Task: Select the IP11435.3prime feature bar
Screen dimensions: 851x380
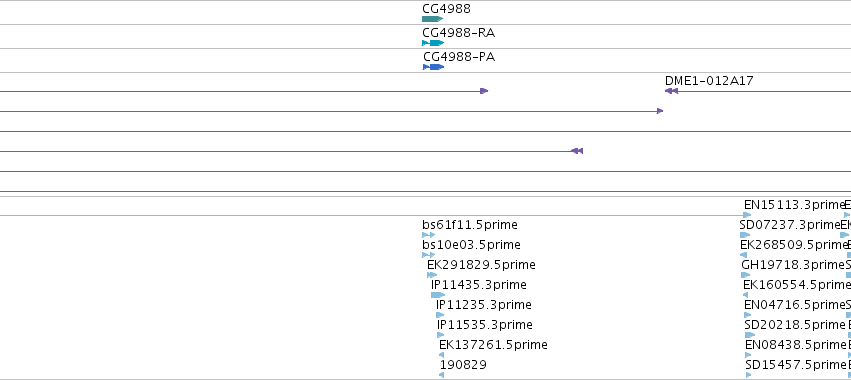Action: pyautogui.click(x=437, y=295)
